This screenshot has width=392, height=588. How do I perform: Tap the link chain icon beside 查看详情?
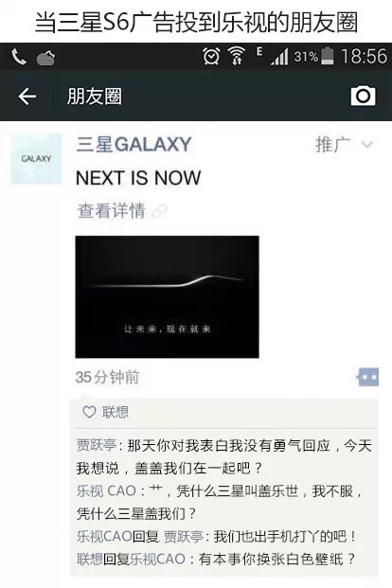tap(160, 211)
